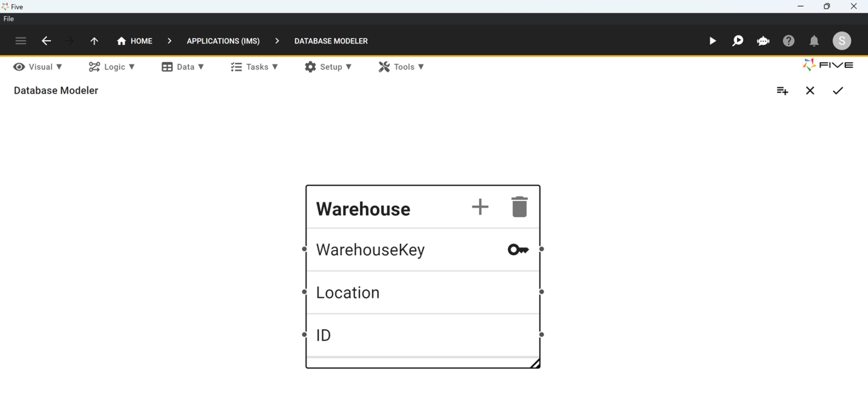
Task: Select the Location field in the Warehouse table
Action: pyautogui.click(x=348, y=292)
